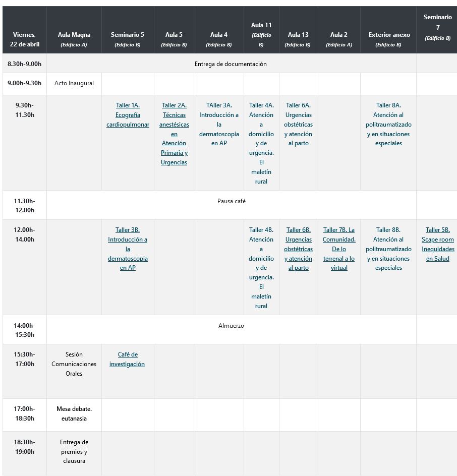Select the Viernes, 22 de abril header cell
This screenshot has height=476, width=457.
coord(25,39)
